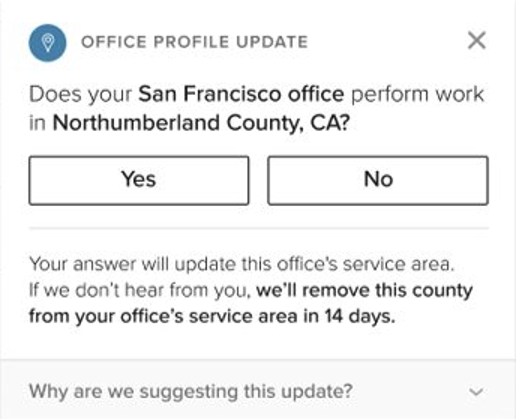The image size is (516, 420).
Task: Click the horizontal divider below the buttons
Action: [x=259, y=229]
